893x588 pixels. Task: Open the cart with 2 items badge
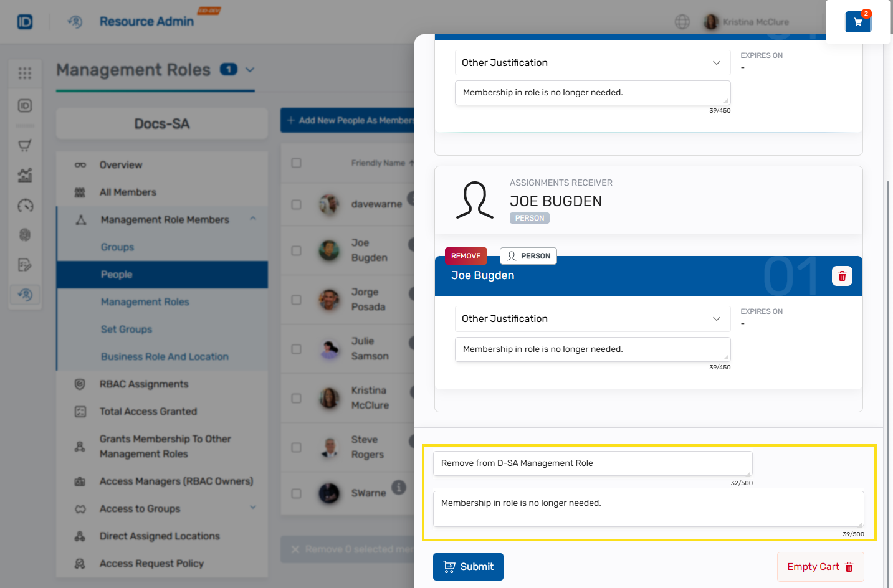858,21
